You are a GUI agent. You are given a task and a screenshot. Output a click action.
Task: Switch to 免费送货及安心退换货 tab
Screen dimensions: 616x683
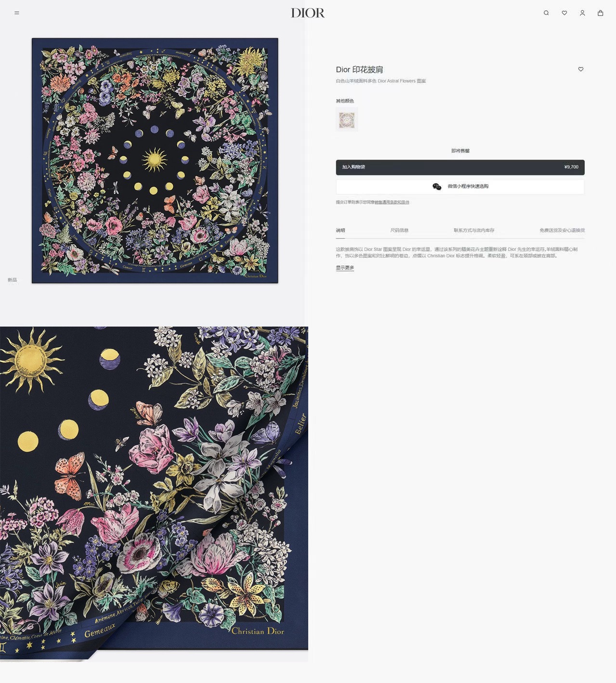(x=562, y=230)
